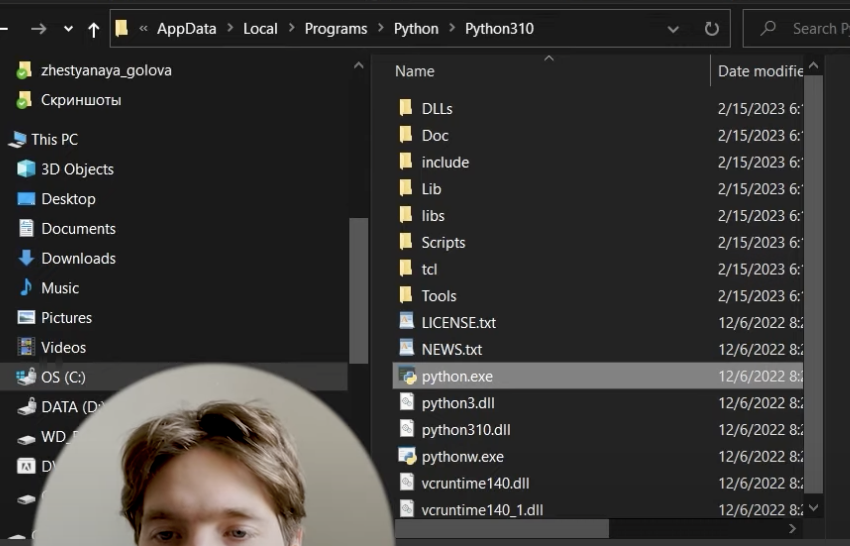This screenshot has width=850, height=546.
Task: Click the Downloads arrow icon
Action: click(26, 258)
